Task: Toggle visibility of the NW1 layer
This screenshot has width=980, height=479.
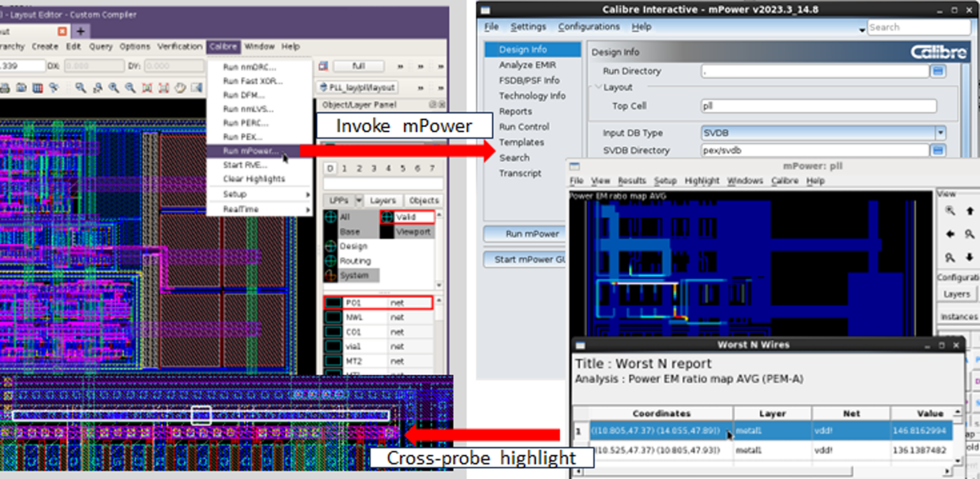Action: (332, 317)
